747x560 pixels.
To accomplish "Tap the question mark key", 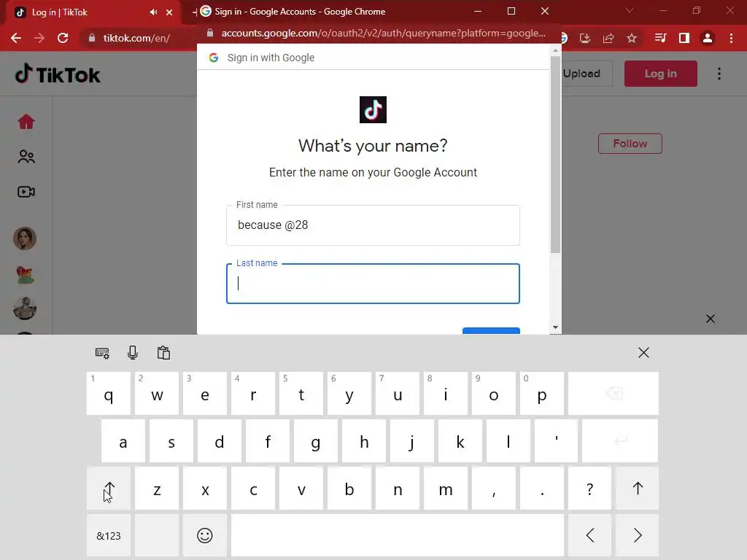I will click(x=589, y=489).
